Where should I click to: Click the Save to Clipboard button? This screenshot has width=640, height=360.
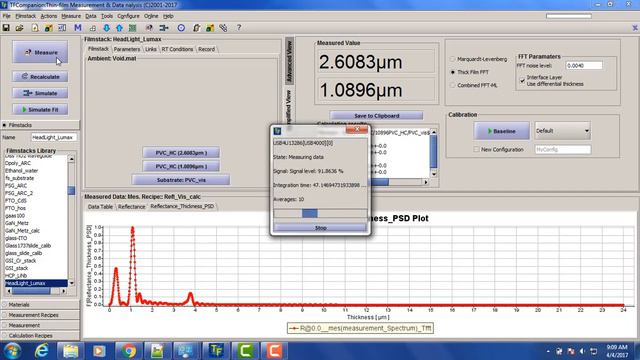click(376, 116)
